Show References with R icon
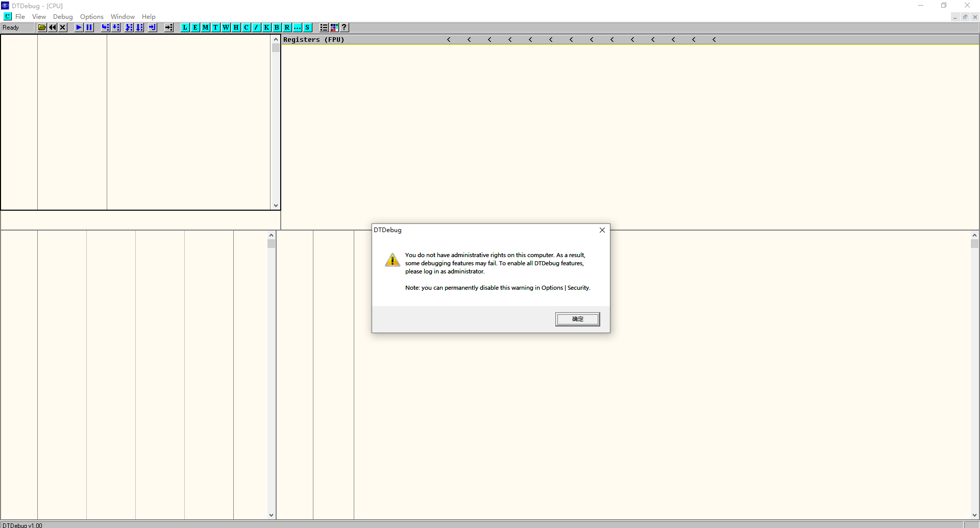980x528 pixels. 287,28
